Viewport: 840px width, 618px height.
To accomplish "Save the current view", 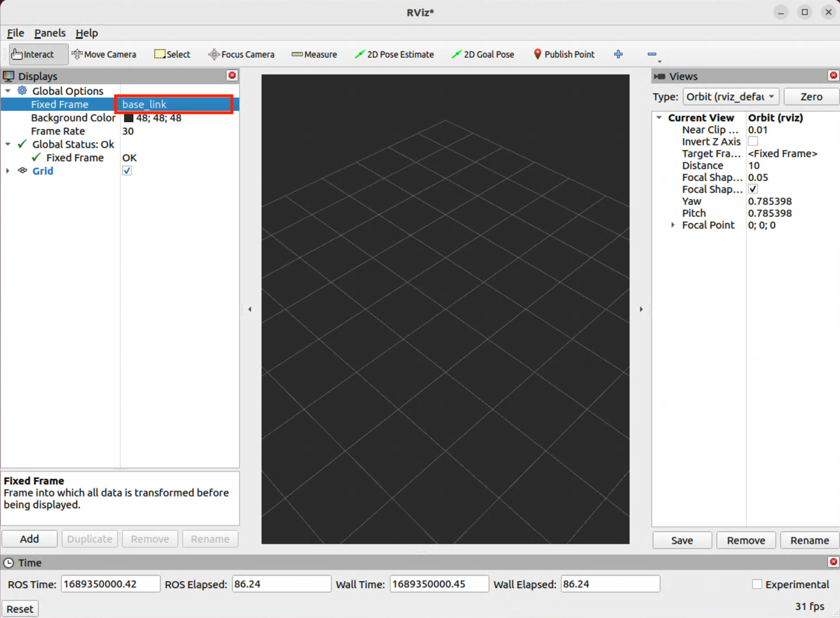I will 682,540.
